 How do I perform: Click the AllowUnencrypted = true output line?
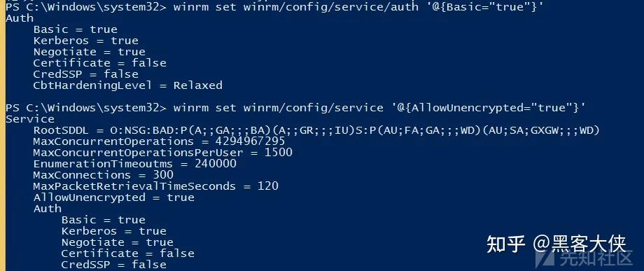tap(114, 197)
